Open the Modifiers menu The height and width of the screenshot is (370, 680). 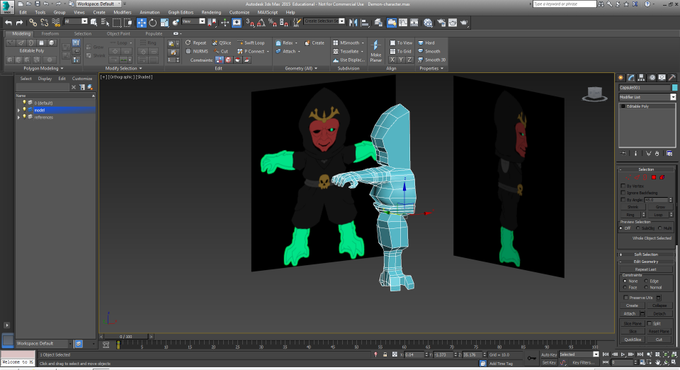point(122,12)
